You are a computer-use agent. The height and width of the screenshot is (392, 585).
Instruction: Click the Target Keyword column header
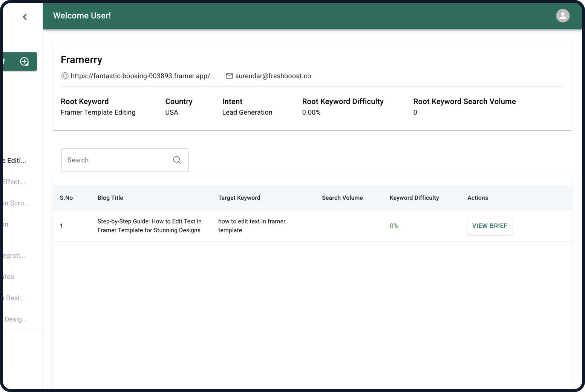[239, 198]
